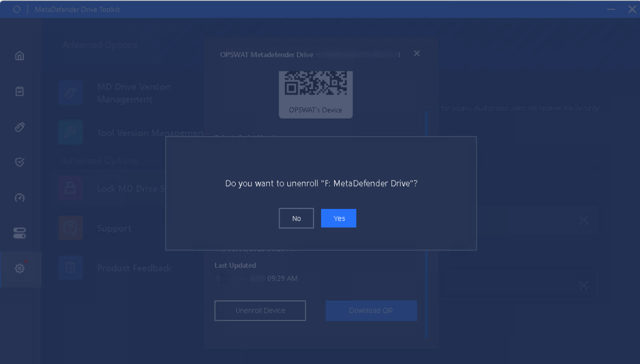The image size is (640, 364).
Task: Click the Advanced Options page heading
Action: (x=100, y=45)
